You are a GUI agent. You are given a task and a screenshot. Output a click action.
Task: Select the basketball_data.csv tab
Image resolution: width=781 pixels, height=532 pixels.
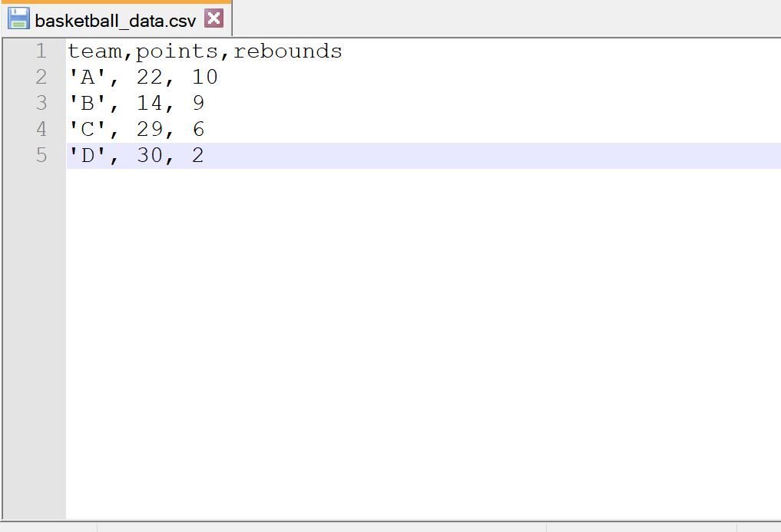point(115,21)
